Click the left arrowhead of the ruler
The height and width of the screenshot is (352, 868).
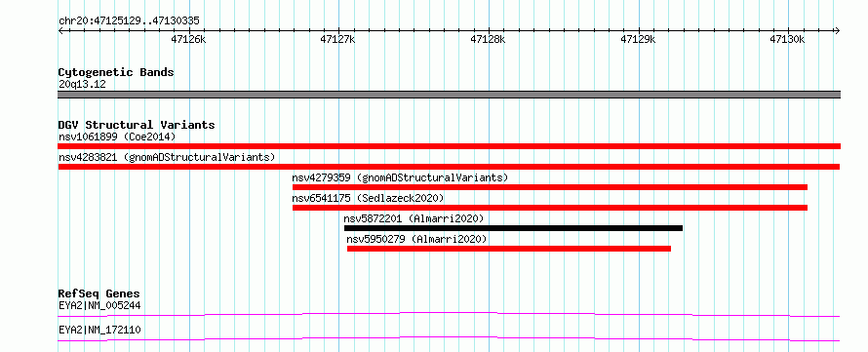[60, 31]
